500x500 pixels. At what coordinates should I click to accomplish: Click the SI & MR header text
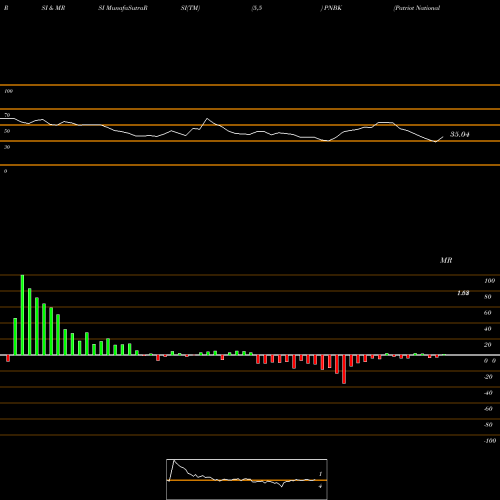click(53, 8)
